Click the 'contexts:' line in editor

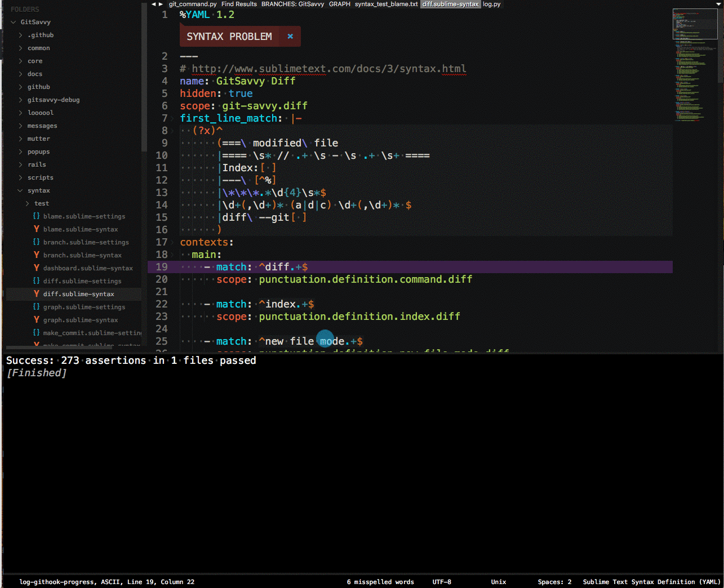click(x=207, y=242)
